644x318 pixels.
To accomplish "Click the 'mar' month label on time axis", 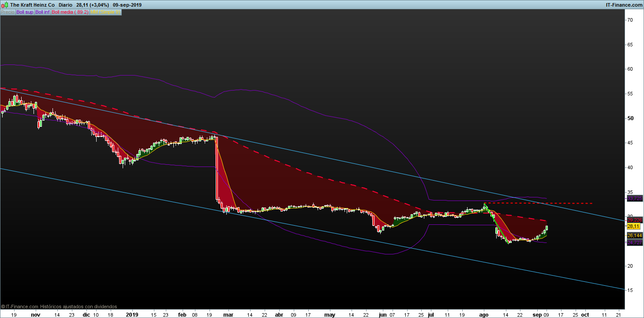I will point(228,315).
